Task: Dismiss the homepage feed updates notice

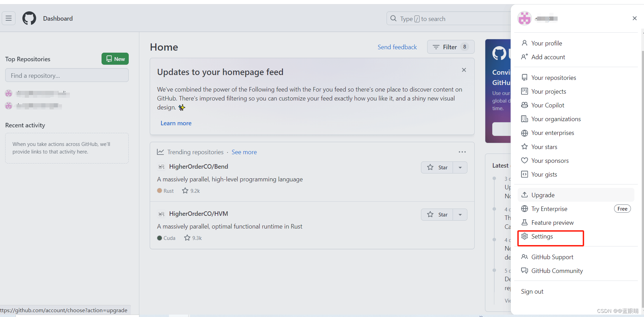Action: 464,70
